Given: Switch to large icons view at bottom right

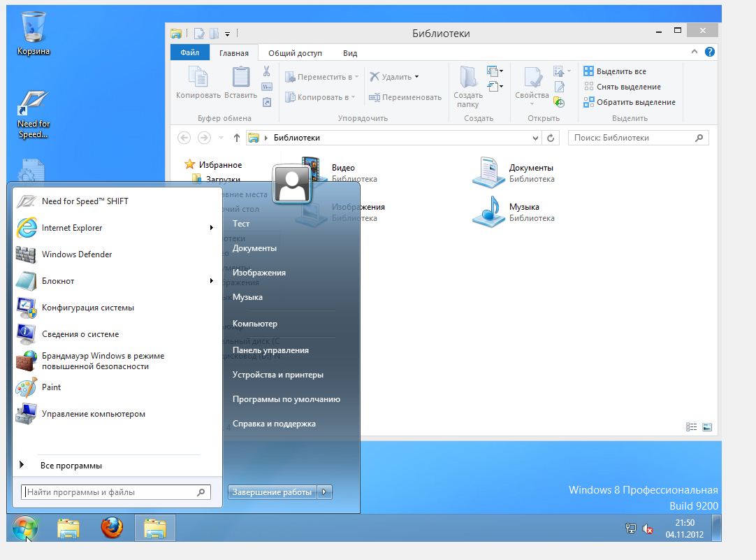Looking at the screenshot, I should click(x=707, y=427).
